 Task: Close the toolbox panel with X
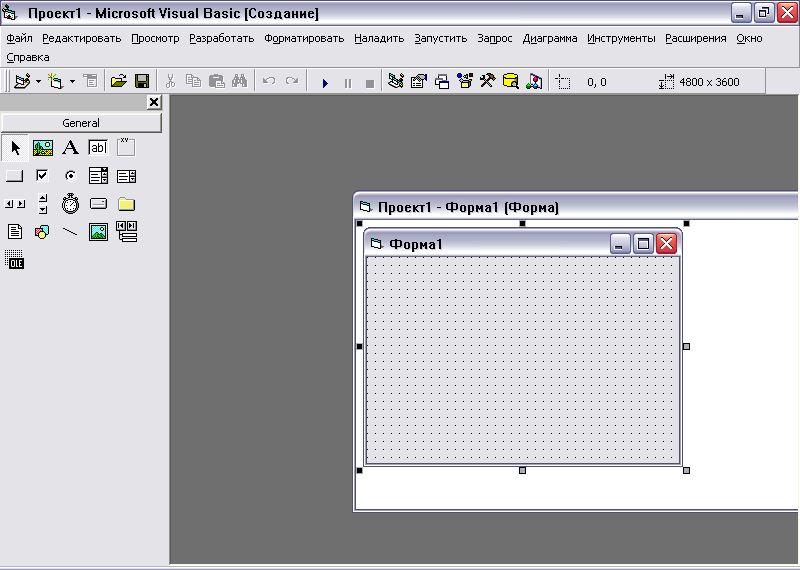[x=154, y=102]
